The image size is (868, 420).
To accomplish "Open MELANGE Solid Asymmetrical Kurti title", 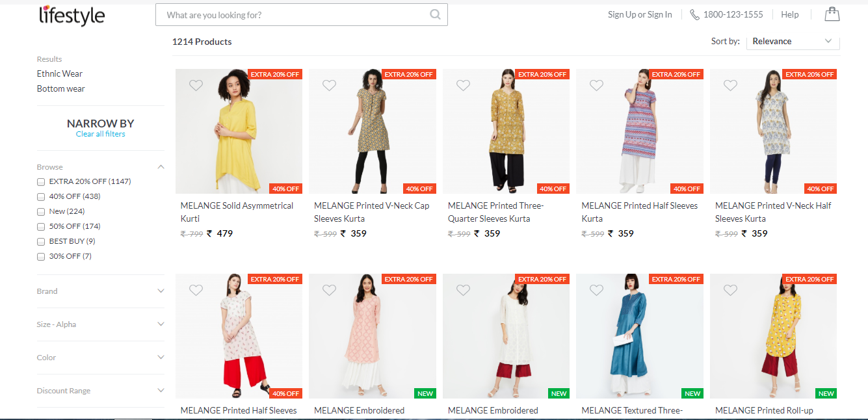I will [x=237, y=212].
